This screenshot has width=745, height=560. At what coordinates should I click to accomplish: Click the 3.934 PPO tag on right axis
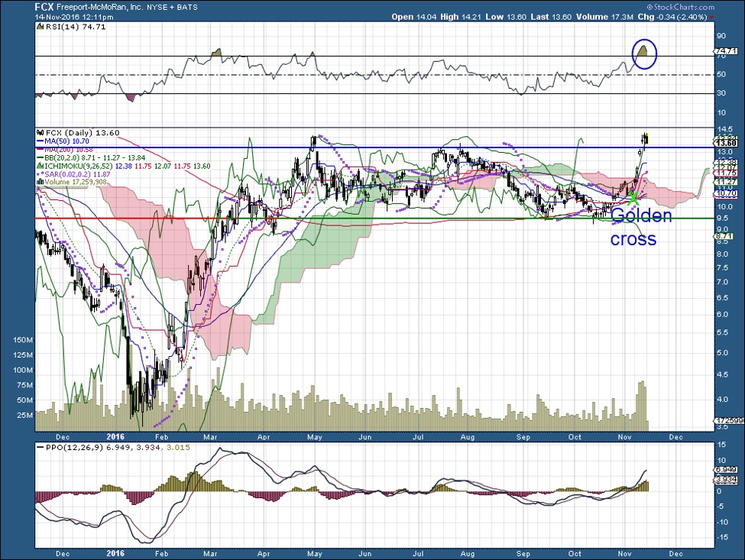(727, 481)
